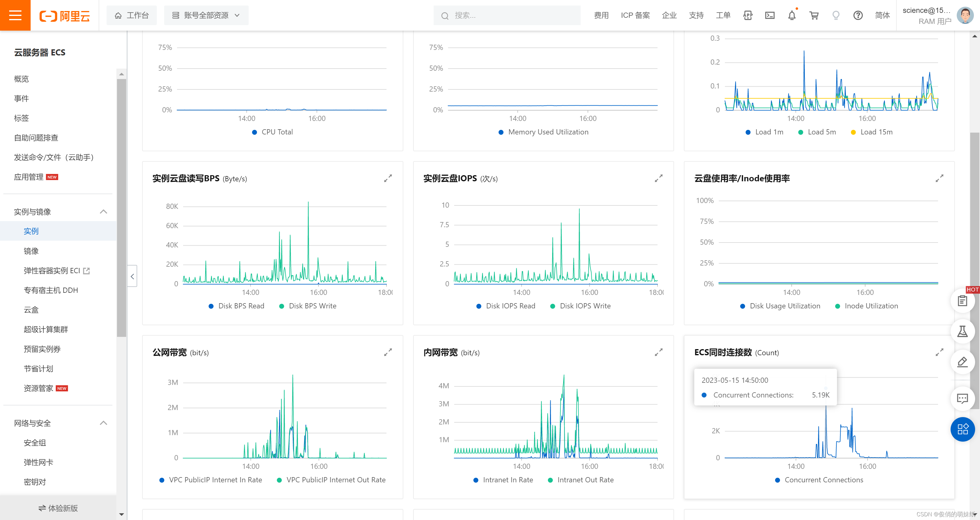Screen dimensions: 980x520
Task: Enlarge the 实例云盘IOPS chart
Action: pyautogui.click(x=658, y=179)
